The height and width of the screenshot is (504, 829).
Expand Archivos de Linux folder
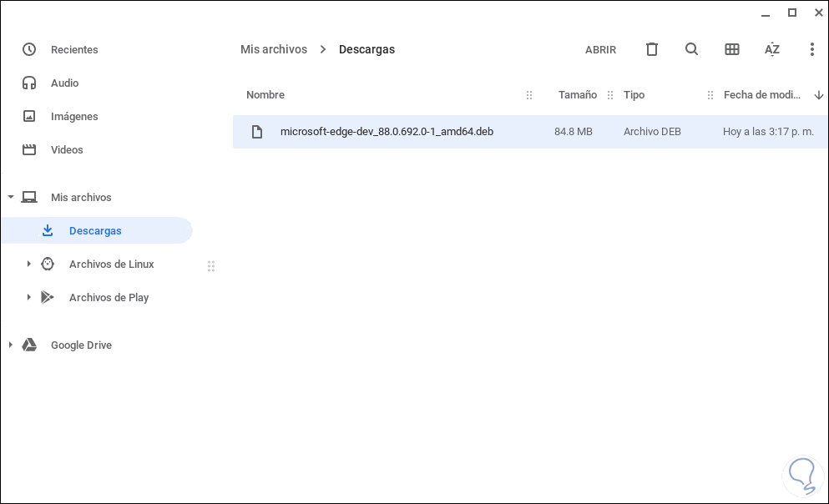pos(29,265)
